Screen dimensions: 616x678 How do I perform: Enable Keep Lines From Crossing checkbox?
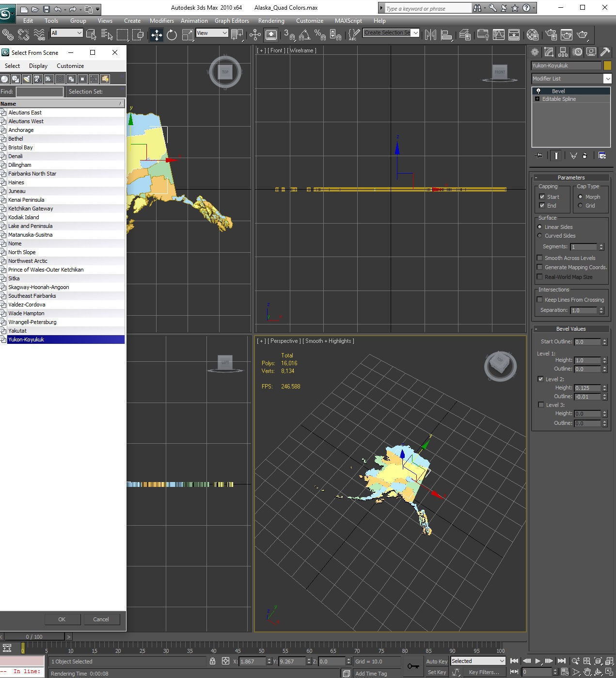coord(539,300)
